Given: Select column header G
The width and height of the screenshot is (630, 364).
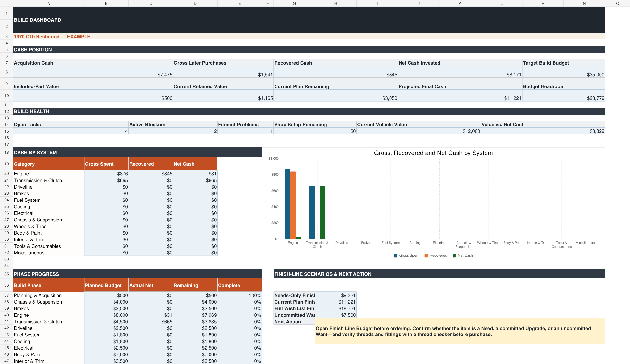Looking at the screenshot, I should [x=294, y=3].
